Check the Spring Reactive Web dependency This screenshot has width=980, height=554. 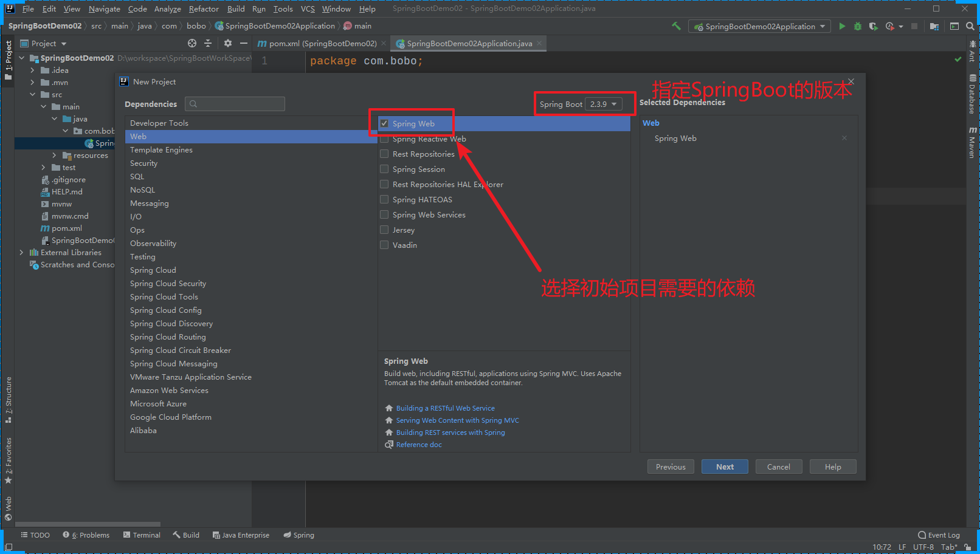tap(384, 138)
